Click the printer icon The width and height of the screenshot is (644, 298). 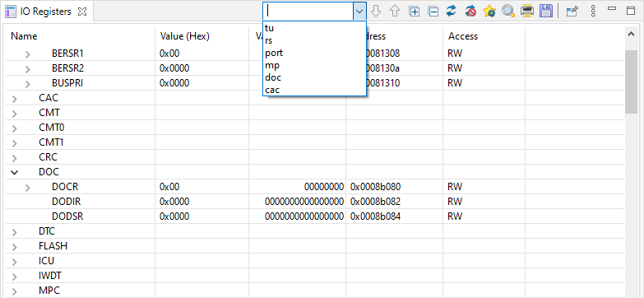(527, 12)
